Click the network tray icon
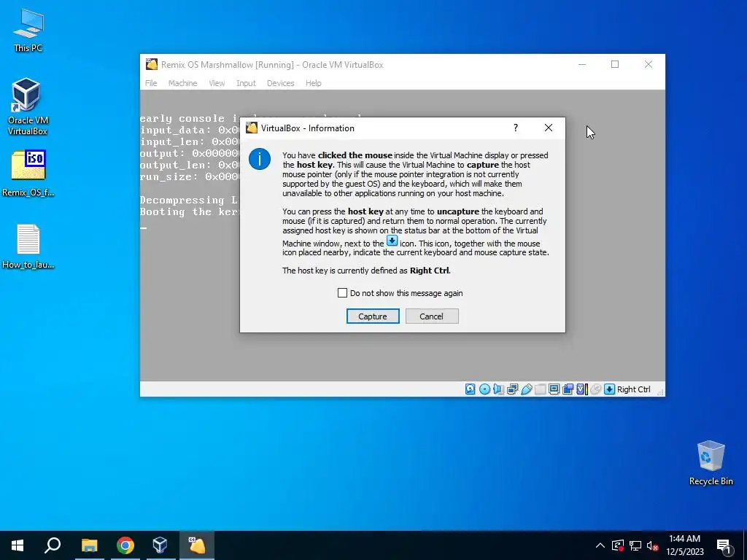747x560 pixels. click(635, 545)
